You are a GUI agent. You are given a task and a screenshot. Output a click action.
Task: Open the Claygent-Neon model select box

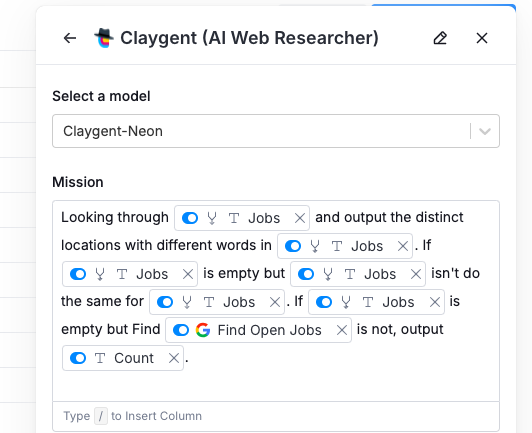pyautogui.click(x=276, y=131)
